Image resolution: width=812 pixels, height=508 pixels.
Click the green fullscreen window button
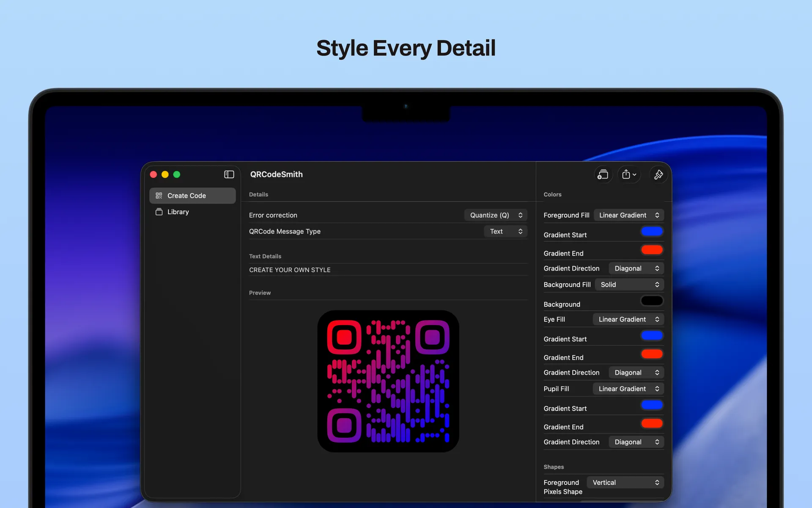click(x=177, y=174)
